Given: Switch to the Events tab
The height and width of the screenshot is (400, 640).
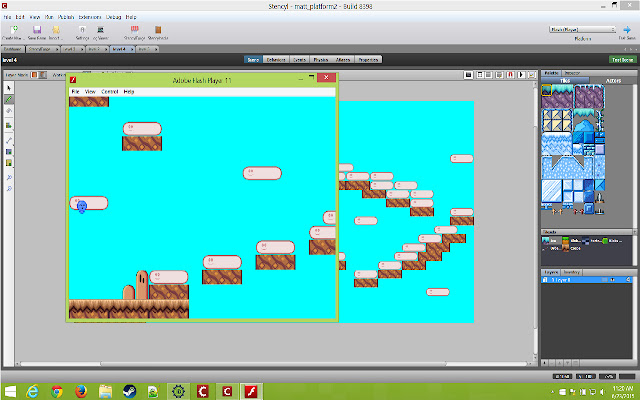Looking at the screenshot, I should 299,60.
